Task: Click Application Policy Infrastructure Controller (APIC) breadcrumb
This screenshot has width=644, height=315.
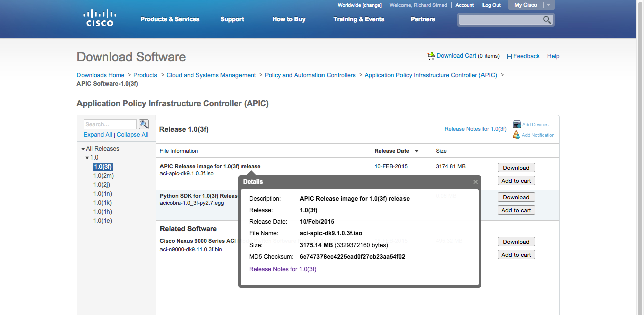Action: click(431, 75)
